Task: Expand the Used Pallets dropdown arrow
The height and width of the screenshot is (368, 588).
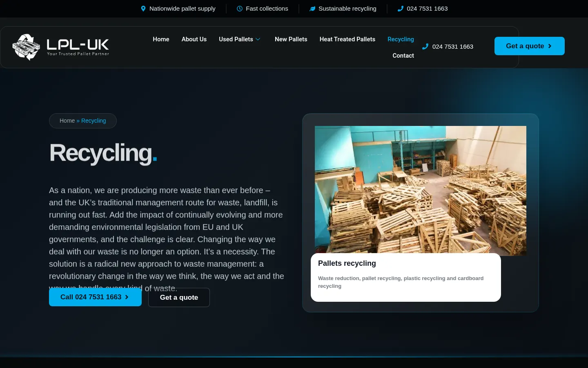Action: (x=258, y=39)
